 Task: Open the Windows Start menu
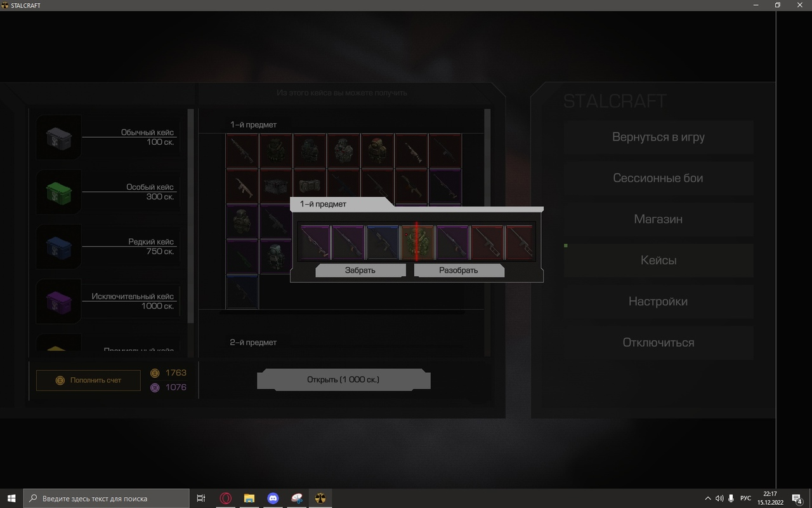point(11,498)
